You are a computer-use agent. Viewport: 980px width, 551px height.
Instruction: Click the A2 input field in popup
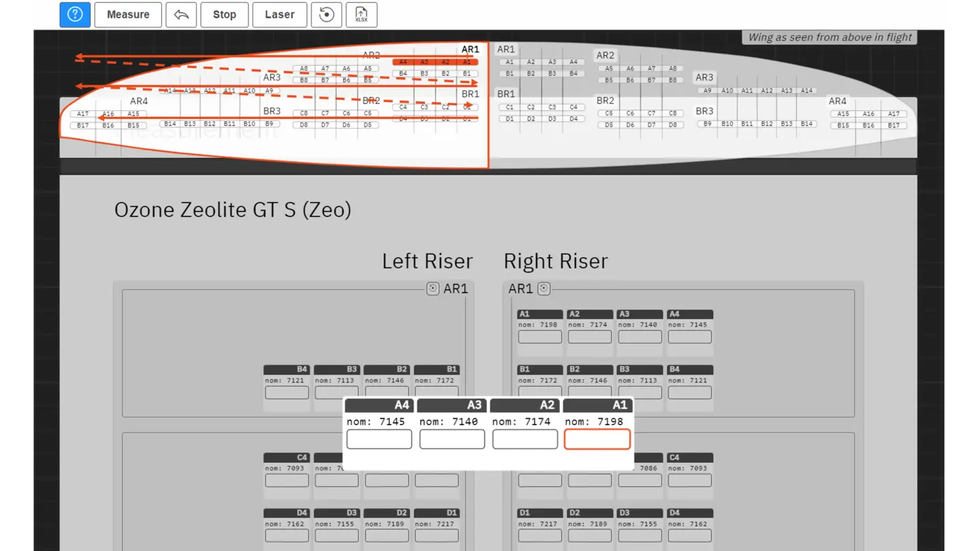(x=525, y=439)
